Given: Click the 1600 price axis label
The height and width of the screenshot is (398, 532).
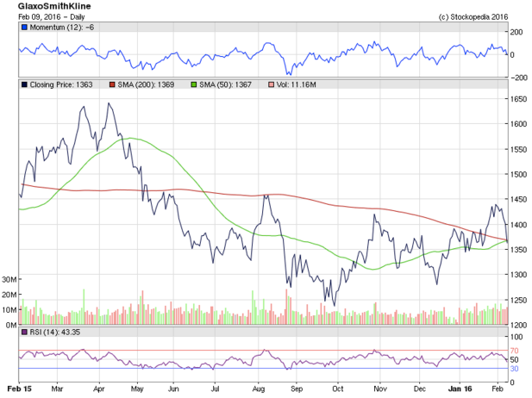Looking at the screenshot, I should tap(519, 124).
